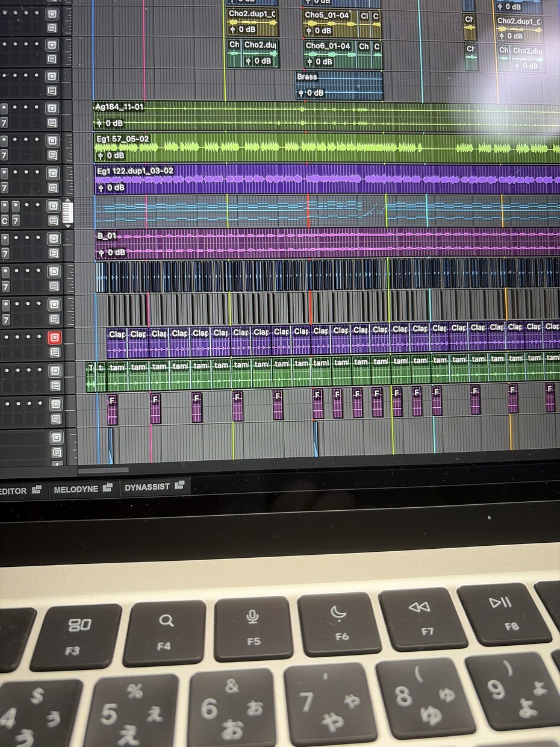This screenshot has width=560, height=747.
Task: Open comments for the B_01 track
Action: pyautogui.click(x=54, y=254)
